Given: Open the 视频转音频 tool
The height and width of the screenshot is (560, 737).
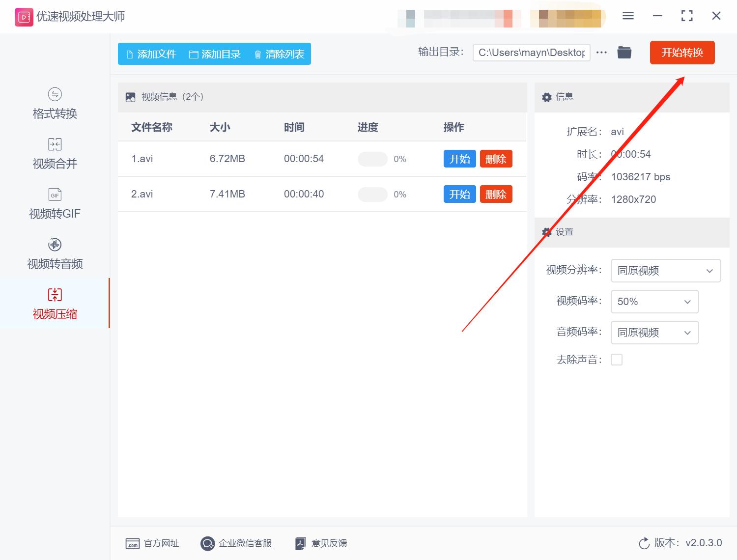Looking at the screenshot, I should [54, 253].
